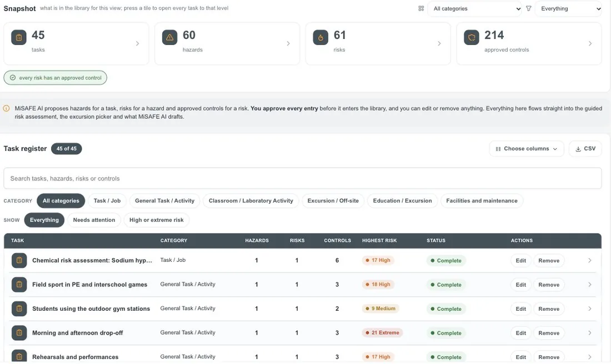611x364 pixels.
Task: Click the 17 High badge for Chemical risk
Action: coord(378,260)
